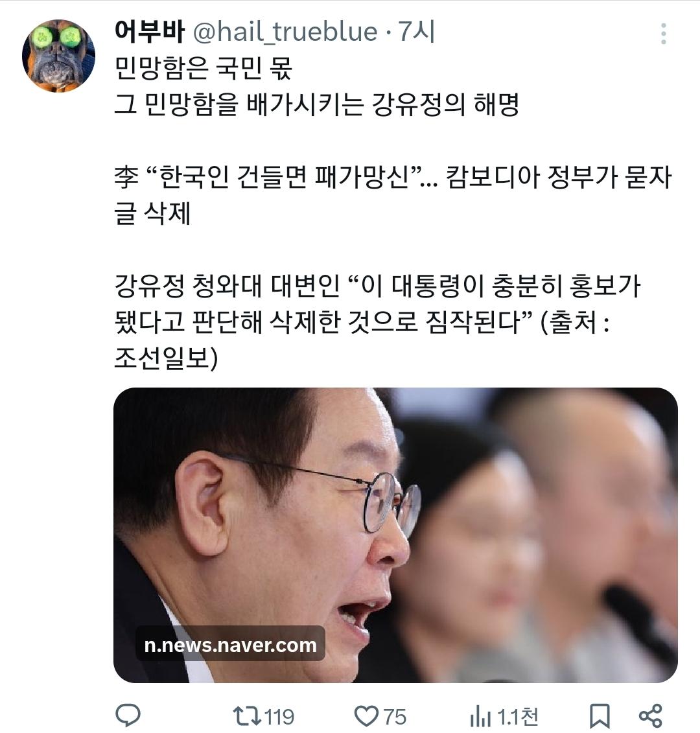Screen dimensions: 700x733
Task: Open the n.news.naver.com link badge
Action: pos(230,645)
